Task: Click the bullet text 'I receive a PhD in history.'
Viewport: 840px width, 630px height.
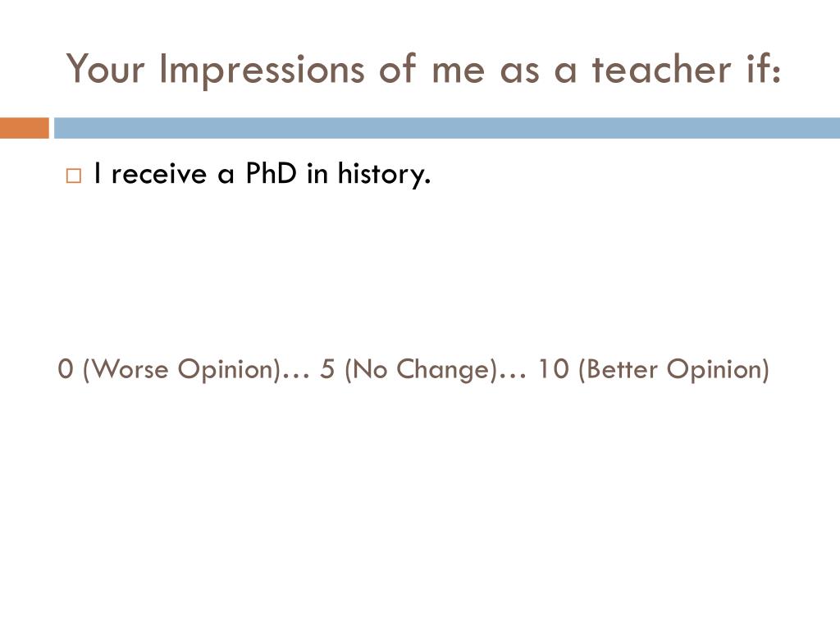Action: coord(262,174)
